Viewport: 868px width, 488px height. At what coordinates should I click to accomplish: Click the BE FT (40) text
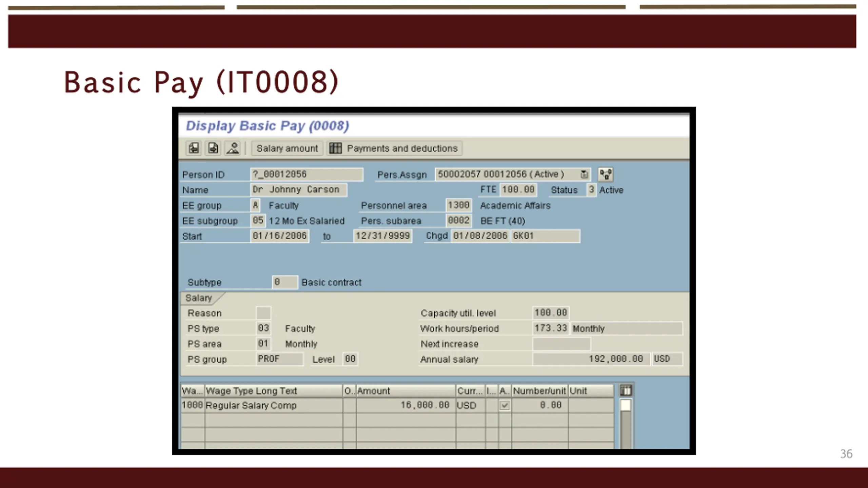[x=502, y=221]
